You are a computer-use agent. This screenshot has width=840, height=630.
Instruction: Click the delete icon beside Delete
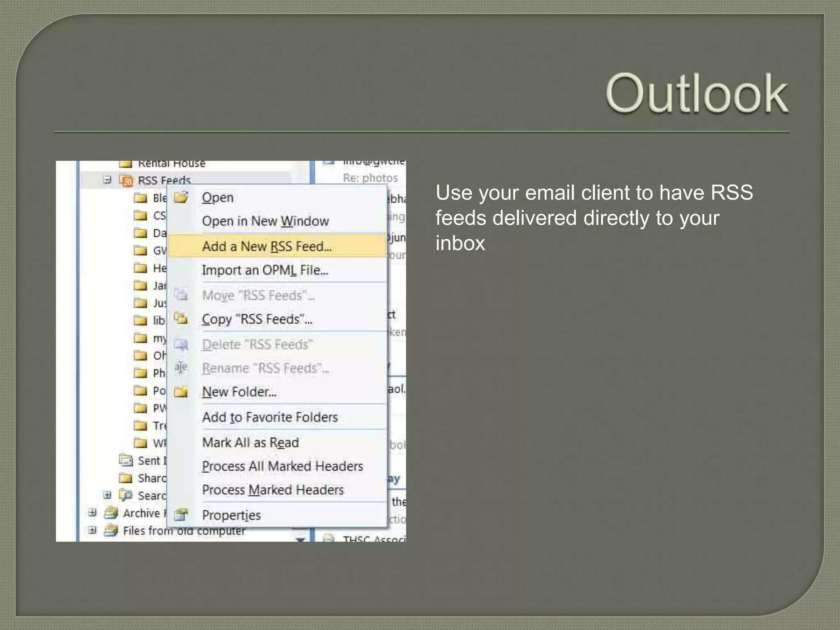[181, 344]
